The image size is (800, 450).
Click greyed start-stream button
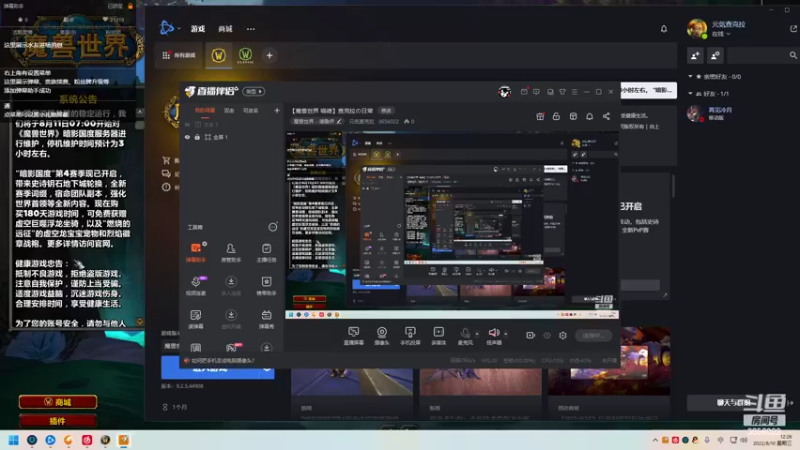click(593, 335)
